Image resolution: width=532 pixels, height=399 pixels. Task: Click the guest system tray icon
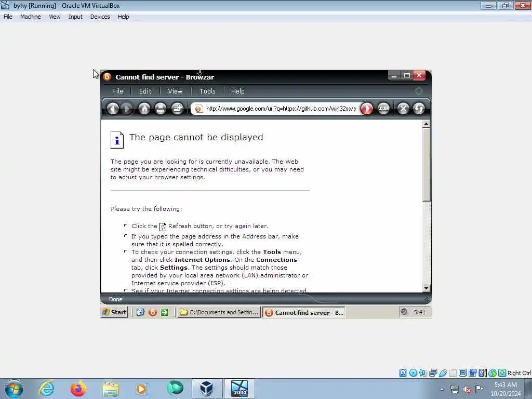tap(404, 312)
